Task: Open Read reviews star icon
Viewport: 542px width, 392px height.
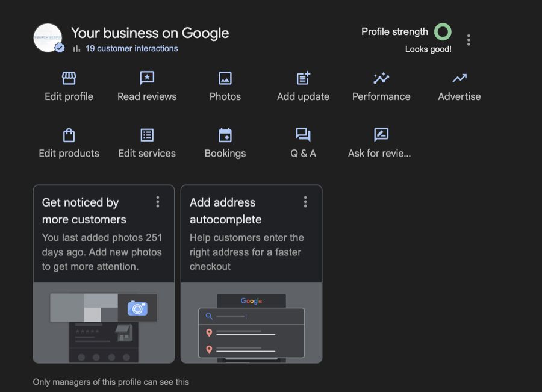Action: tap(147, 78)
